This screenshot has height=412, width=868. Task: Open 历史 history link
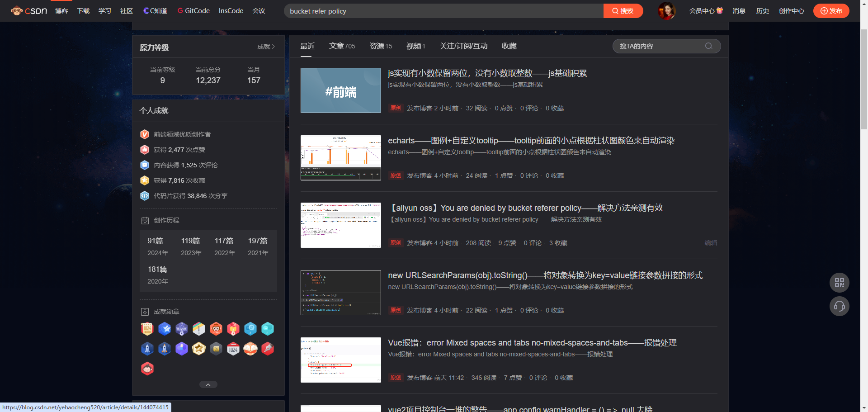click(763, 11)
